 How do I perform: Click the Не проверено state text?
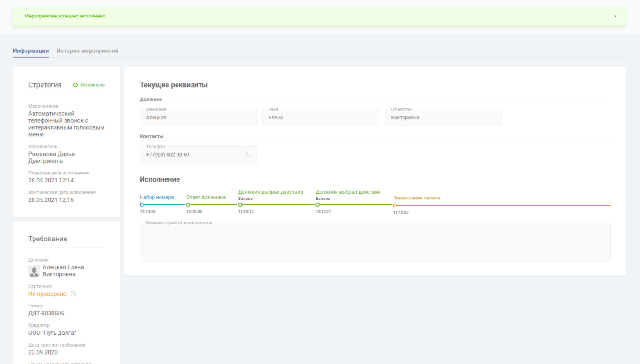(47, 294)
